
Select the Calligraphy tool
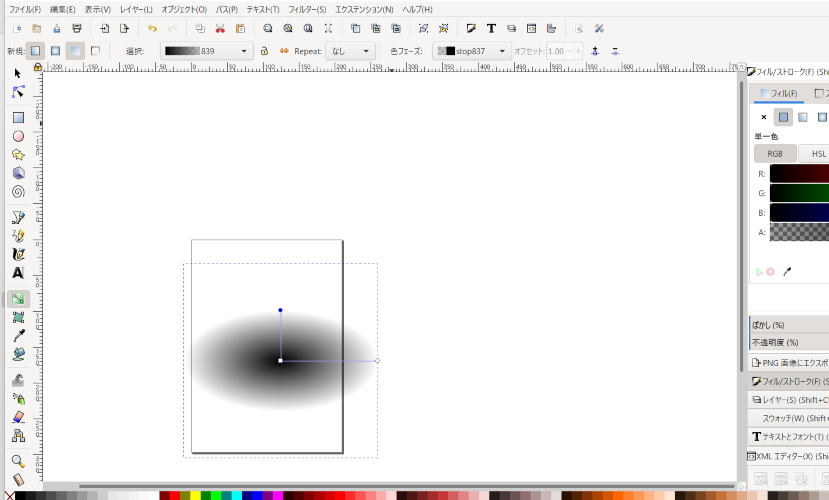pos(18,254)
